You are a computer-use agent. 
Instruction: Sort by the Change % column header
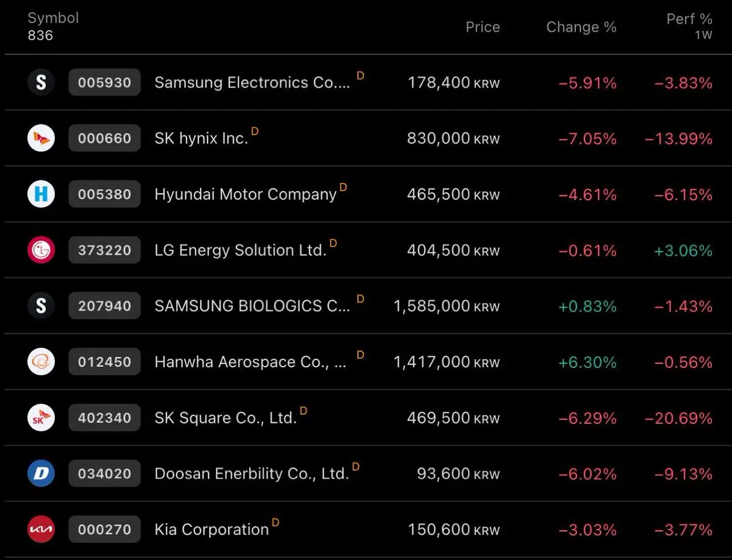coord(581,27)
